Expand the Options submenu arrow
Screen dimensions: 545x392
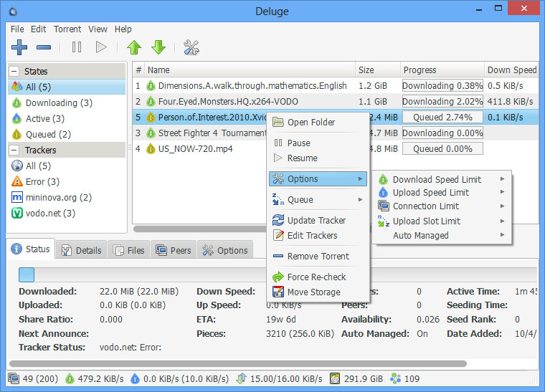[361, 179]
